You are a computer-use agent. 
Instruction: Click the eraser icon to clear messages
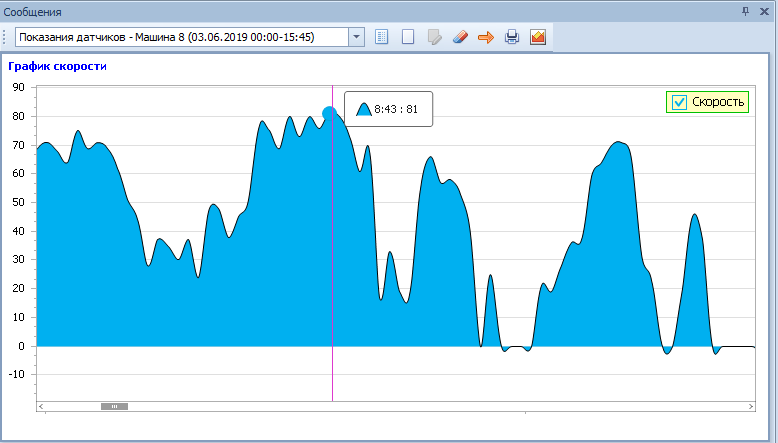(459, 37)
